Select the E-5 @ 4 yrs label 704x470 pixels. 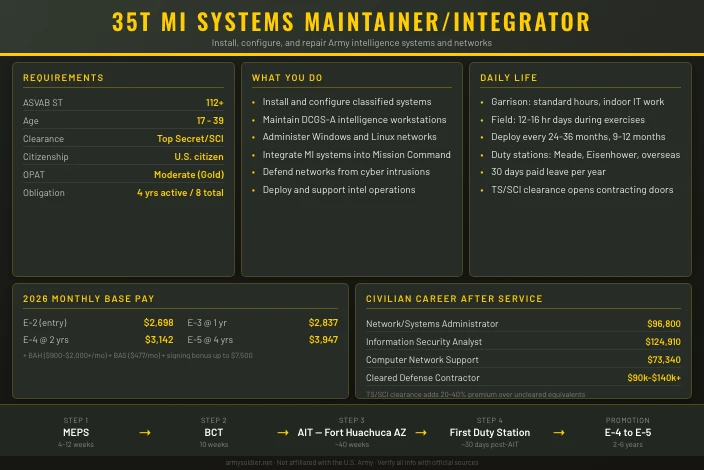(210, 339)
